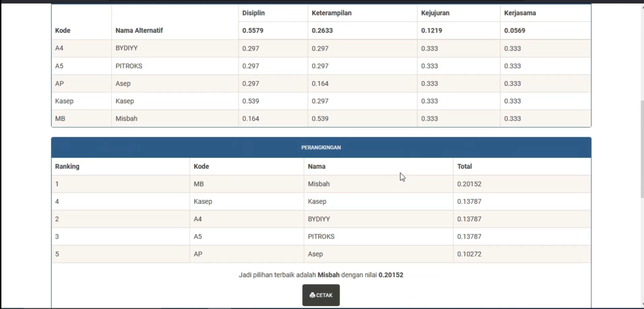This screenshot has width=644, height=309.
Task: Click the Ranking column header
Action: tap(67, 166)
